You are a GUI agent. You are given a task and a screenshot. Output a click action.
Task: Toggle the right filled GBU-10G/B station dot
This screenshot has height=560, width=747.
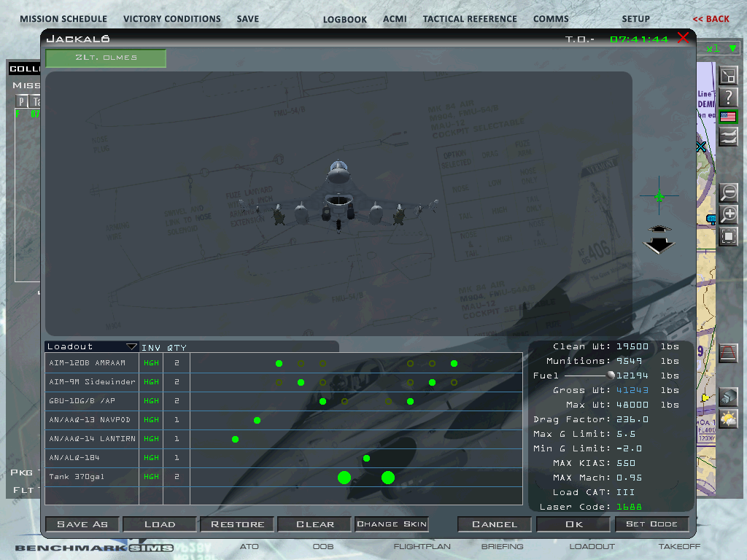click(x=410, y=402)
